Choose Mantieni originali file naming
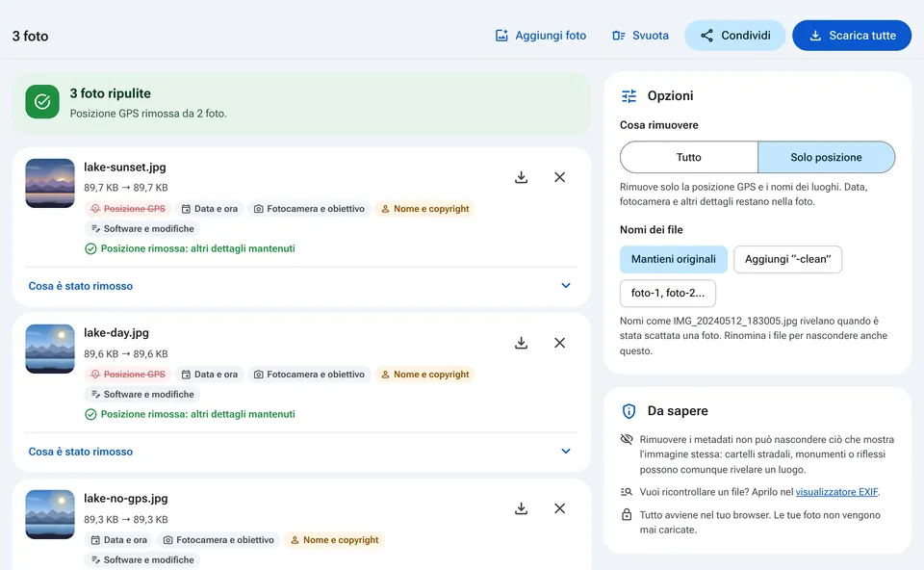The height and width of the screenshot is (570, 924). pyautogui.click(x=674, y=259)
